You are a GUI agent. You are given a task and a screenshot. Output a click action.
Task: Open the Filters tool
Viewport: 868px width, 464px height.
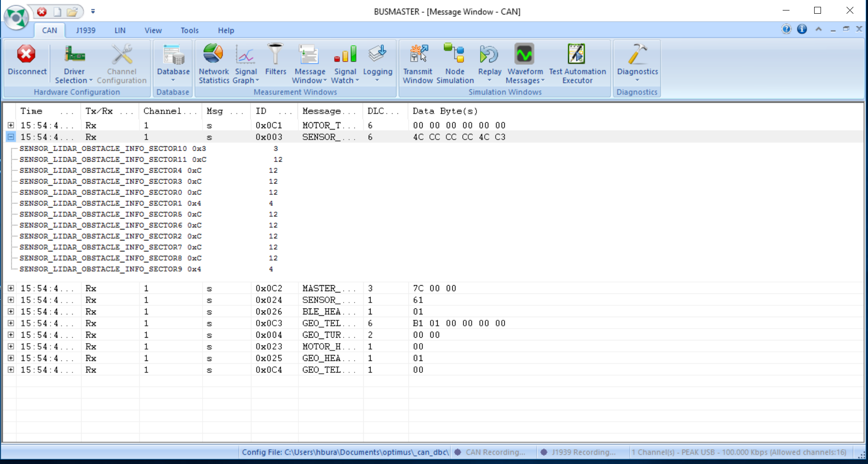click(275, 60)
